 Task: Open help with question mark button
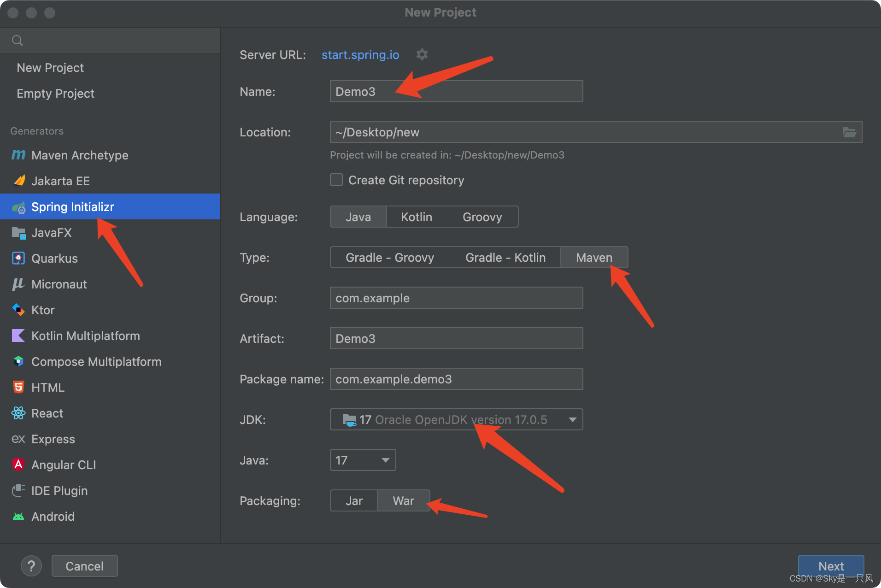(x=31, y=566)
